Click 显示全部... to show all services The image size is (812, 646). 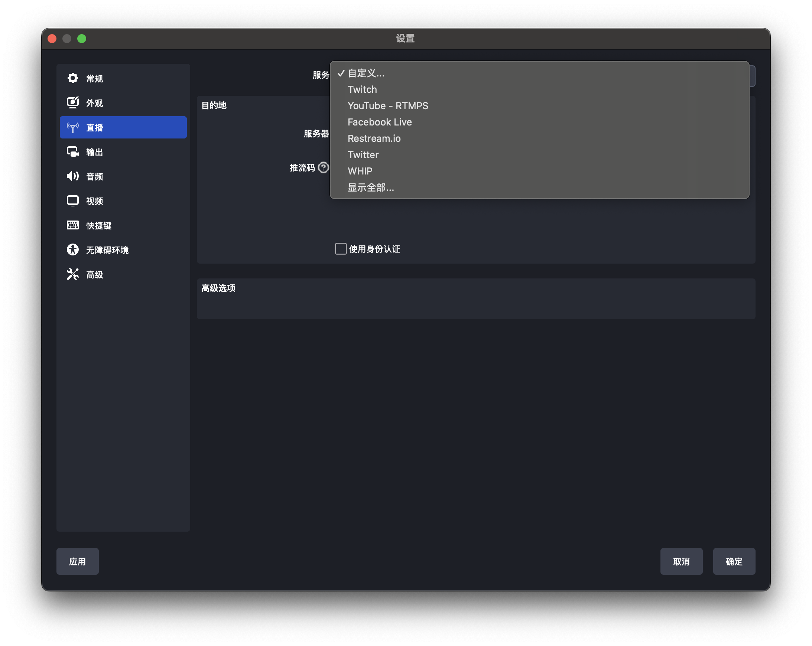pyautogui.click(x=539, y=187)
